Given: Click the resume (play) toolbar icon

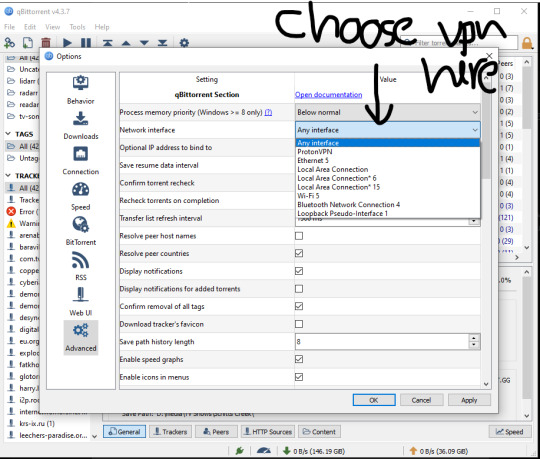Looking at the screenshot, I should [67, 43].
